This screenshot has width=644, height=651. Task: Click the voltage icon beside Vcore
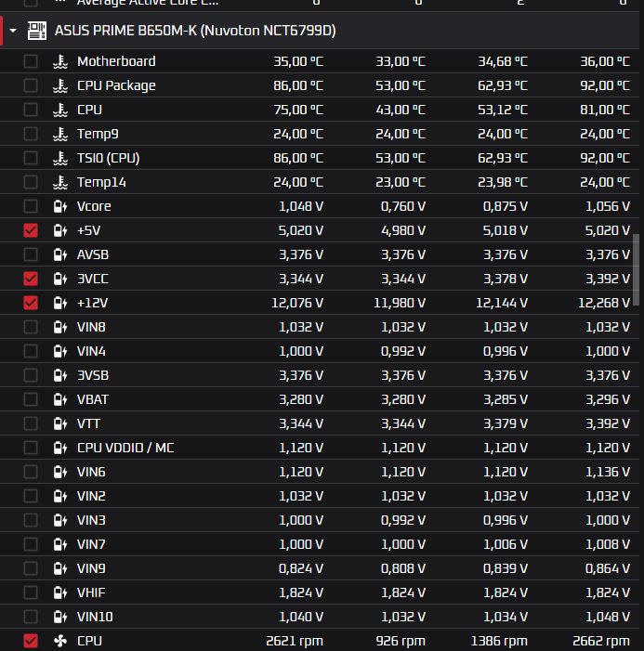pyautogui.click(x=60, y=206)
